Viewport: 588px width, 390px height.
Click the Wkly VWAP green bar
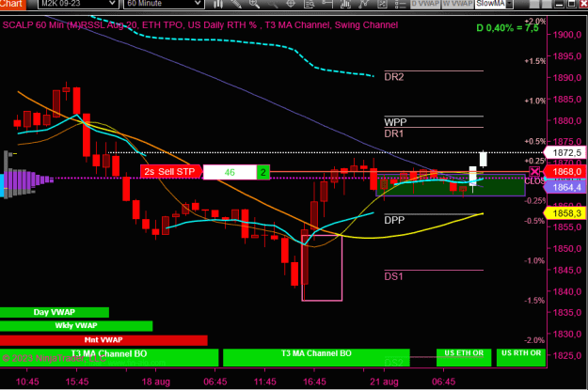coord(76,325)
